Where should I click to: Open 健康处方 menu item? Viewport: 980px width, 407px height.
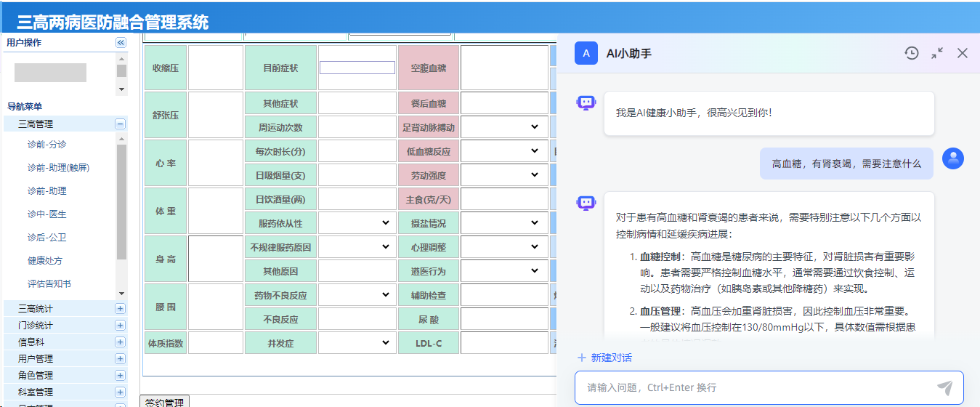coord(45,261)
